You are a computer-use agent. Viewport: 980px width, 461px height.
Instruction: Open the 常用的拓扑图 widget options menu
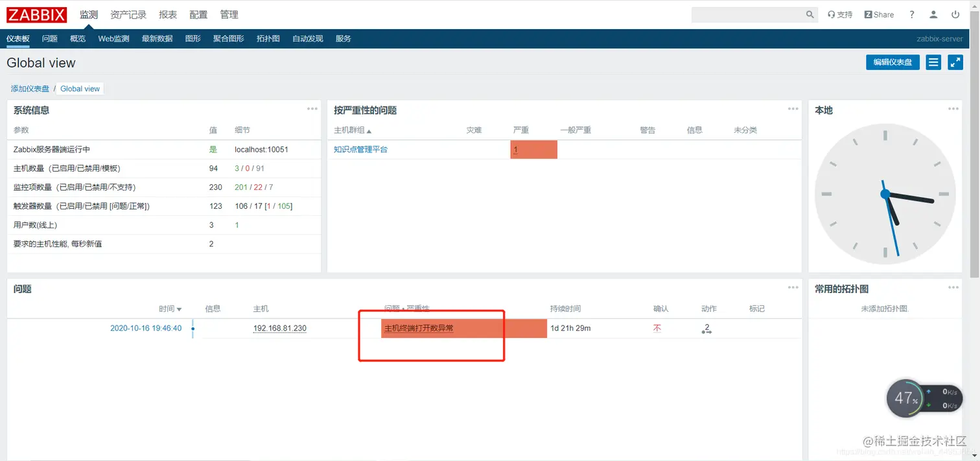point(953,288)
